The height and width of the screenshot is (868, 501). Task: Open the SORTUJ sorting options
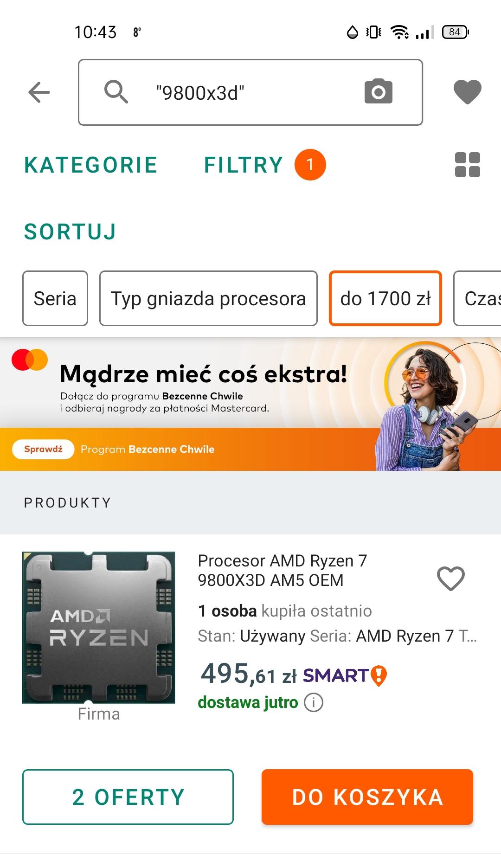pos(70,232)
